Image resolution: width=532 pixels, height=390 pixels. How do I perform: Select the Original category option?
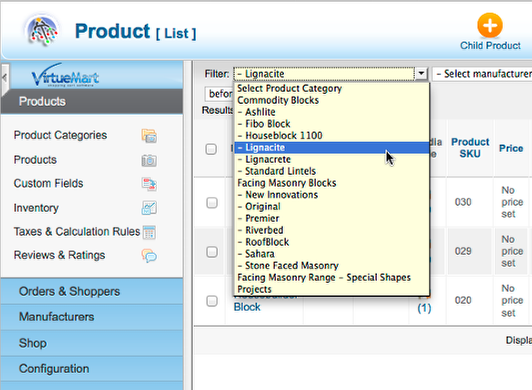(x=332, y=207)
